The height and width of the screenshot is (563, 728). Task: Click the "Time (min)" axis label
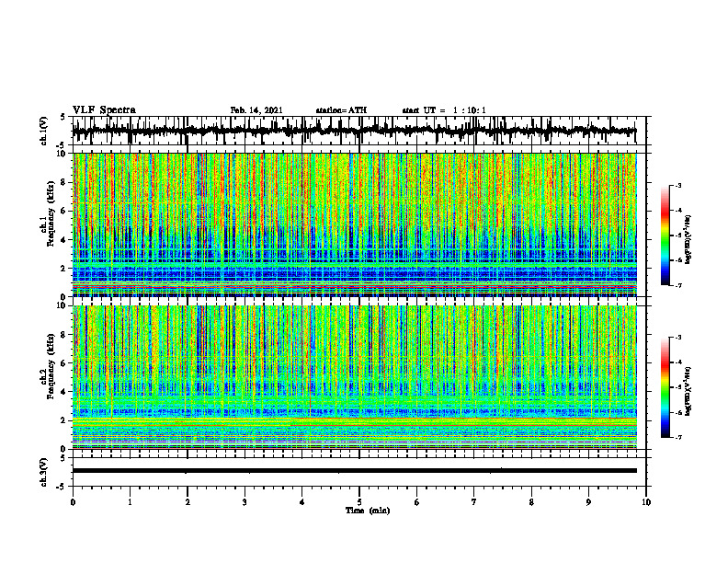(368, 511)
